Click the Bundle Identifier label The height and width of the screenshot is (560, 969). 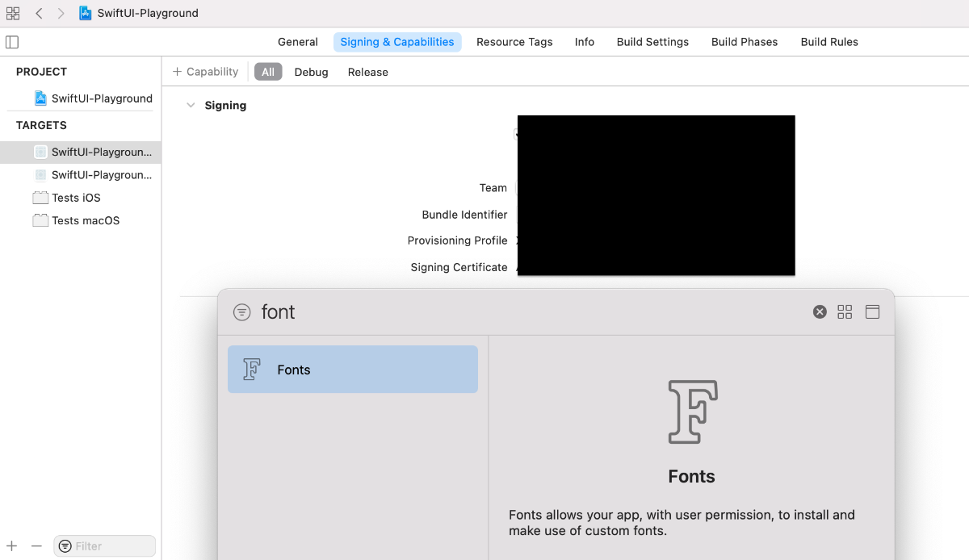pyautogui.click(x=464, y=215)
